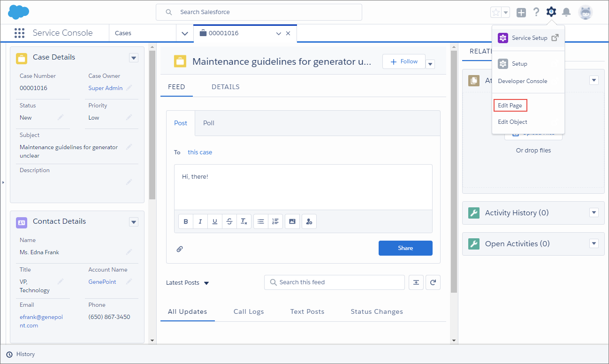609x364 pixels.
Task: Open the App Launcher grid icon
Action: 19,33
